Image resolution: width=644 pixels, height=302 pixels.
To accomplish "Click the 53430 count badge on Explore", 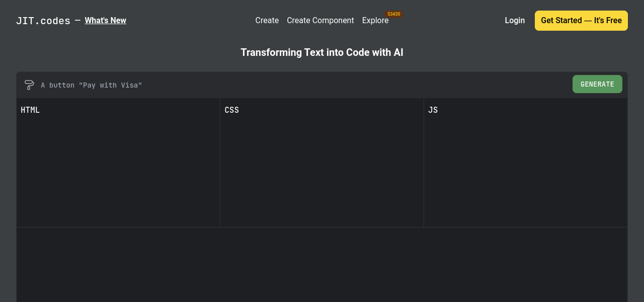I will click(394, 14).
